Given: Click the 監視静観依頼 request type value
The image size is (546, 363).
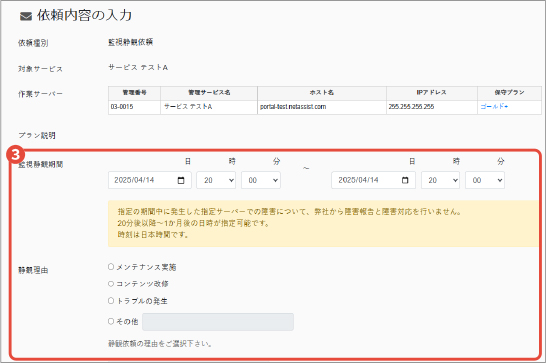Looking at the screenshot, I should pyautogui.click(x=131, y=43).
